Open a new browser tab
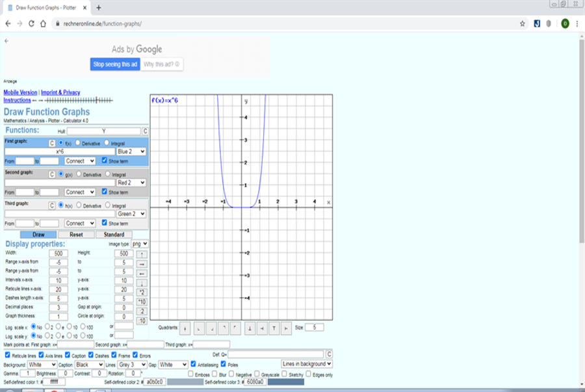 (99, 7)
